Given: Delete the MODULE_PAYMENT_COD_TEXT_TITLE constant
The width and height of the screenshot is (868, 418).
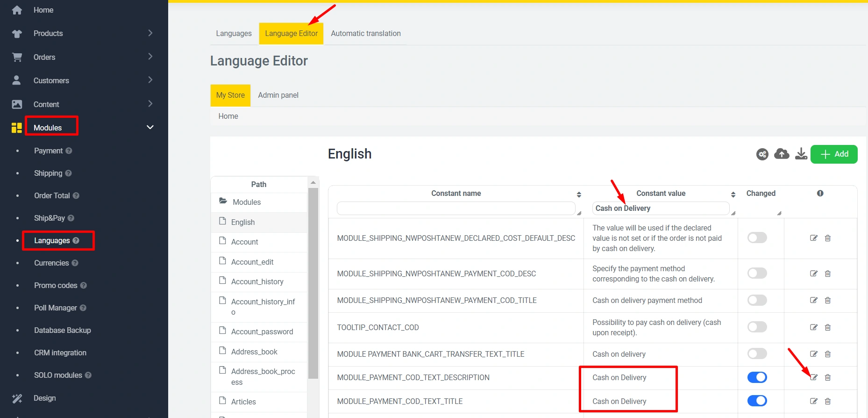Looking at the screenshot, I should 827,401.
